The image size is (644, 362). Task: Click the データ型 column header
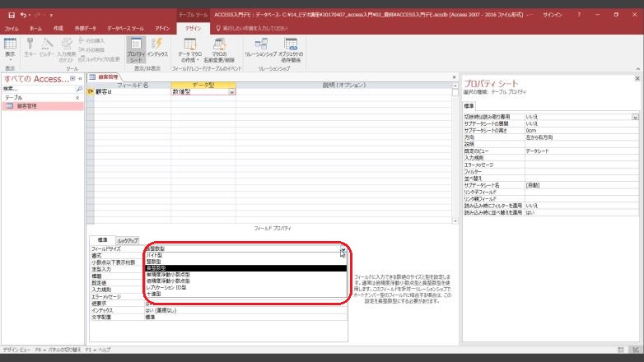203,85
